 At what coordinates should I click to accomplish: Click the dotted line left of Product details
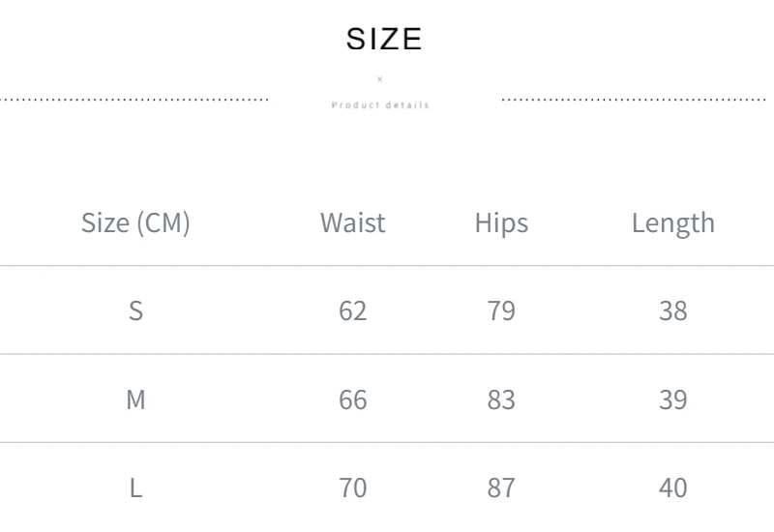tap(134, 99)
